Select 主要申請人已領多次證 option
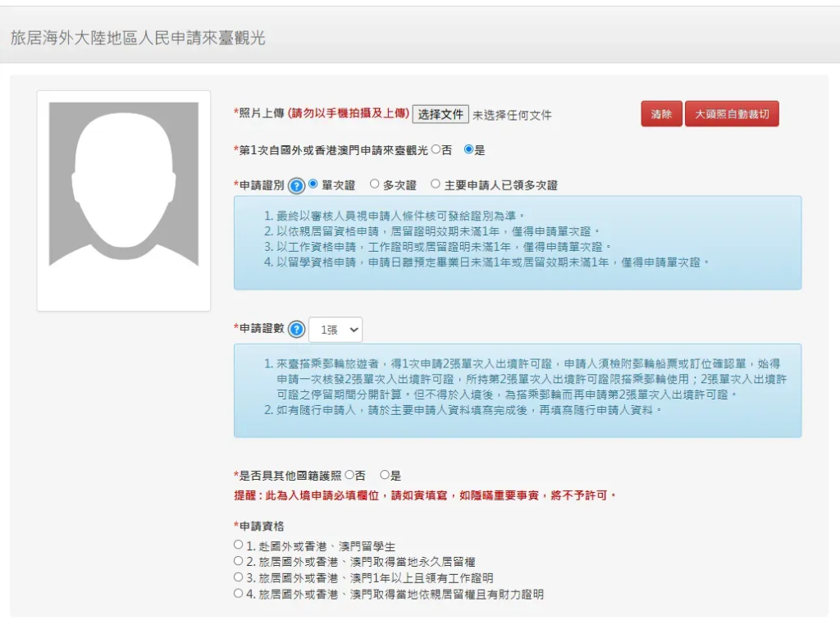Screen dimensions: 840x643 pyautogui.click(x=436, y=185)
